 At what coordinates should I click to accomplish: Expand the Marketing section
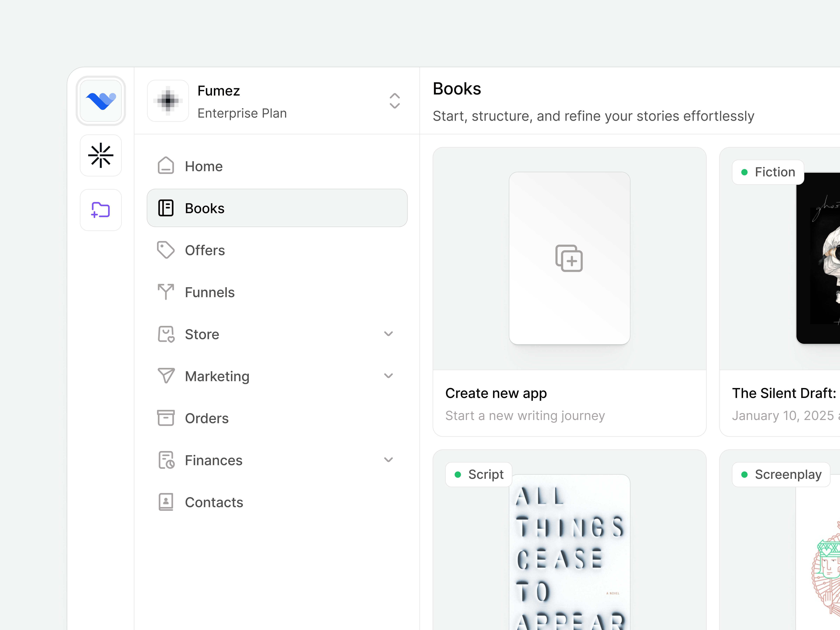click(x=388, y=376)
